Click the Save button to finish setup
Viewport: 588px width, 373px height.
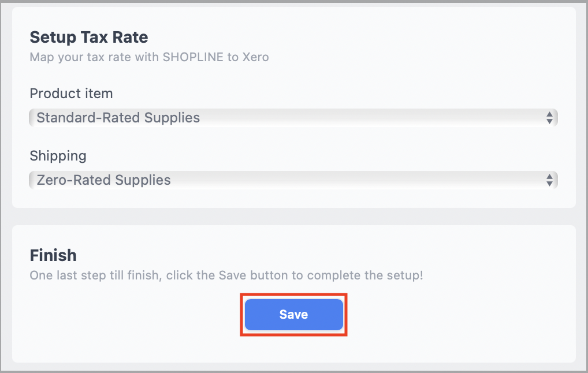(x=293, y=314)
